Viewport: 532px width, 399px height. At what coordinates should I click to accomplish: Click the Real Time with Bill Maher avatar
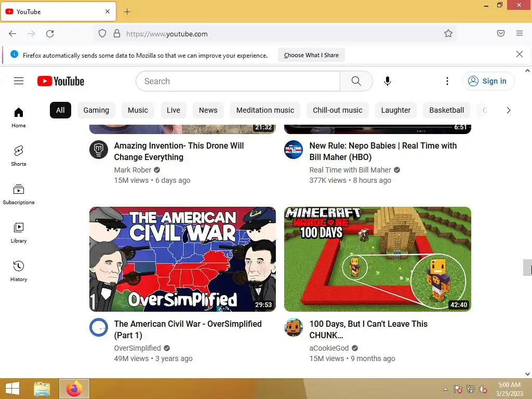(294, 150)
